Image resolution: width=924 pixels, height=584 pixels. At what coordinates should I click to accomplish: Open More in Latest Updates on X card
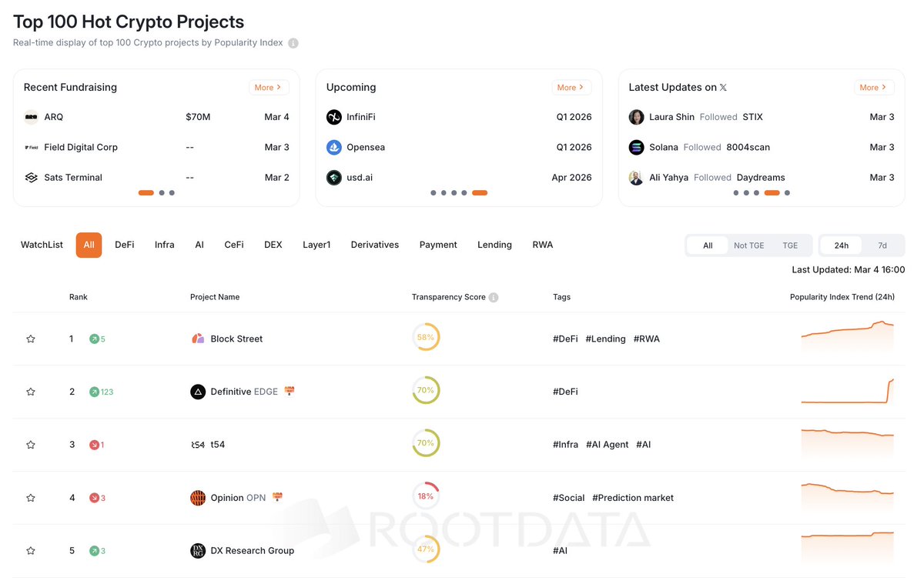(x=874, y=88)
